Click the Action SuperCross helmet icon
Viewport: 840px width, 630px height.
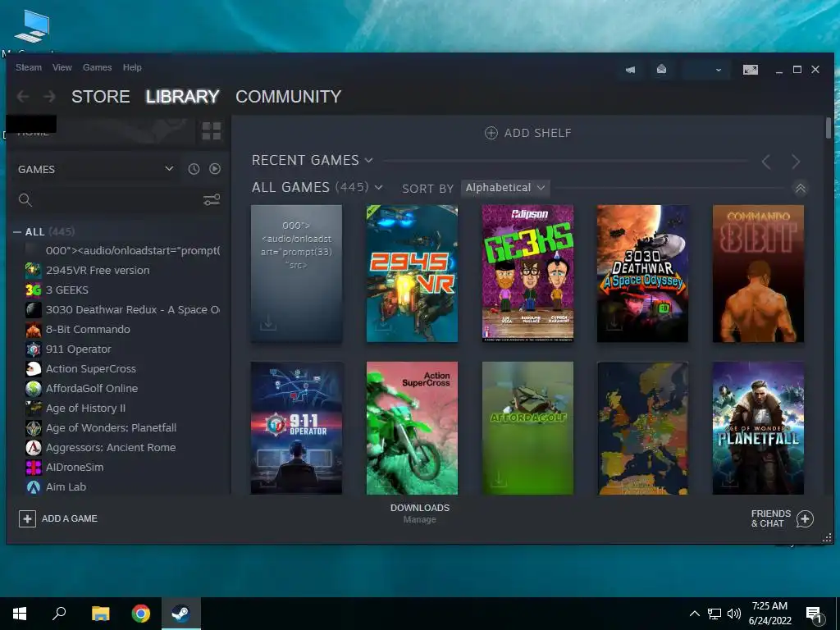pos(33,369)
